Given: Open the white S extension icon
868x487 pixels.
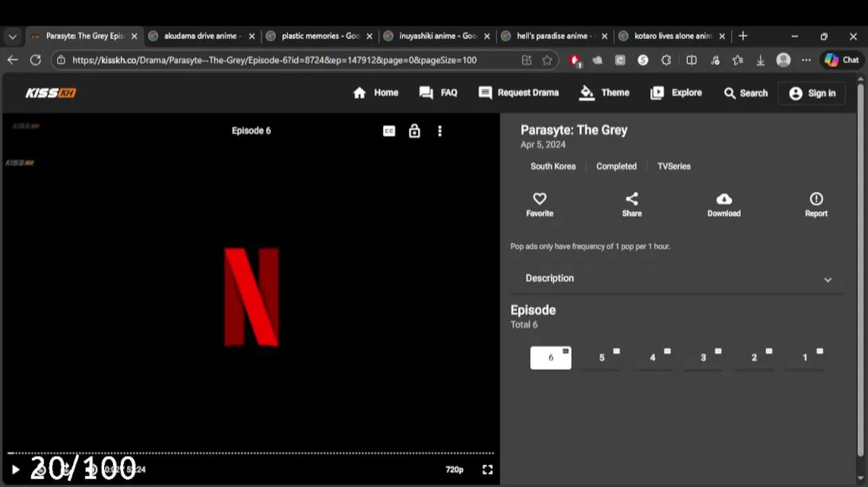Looking at the screenshot, I should (x=643, y=60).
